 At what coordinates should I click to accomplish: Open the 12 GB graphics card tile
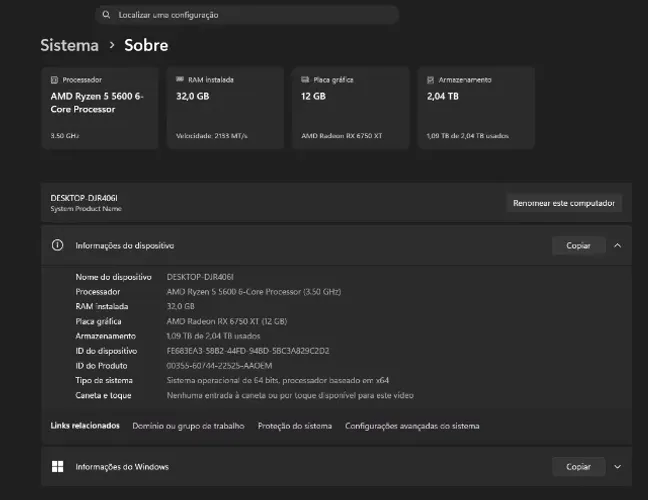[x=350, y=107]
